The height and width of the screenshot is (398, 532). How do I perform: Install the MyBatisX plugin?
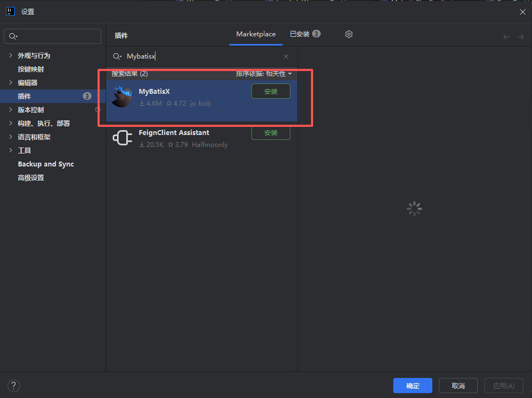coord(271,91)
